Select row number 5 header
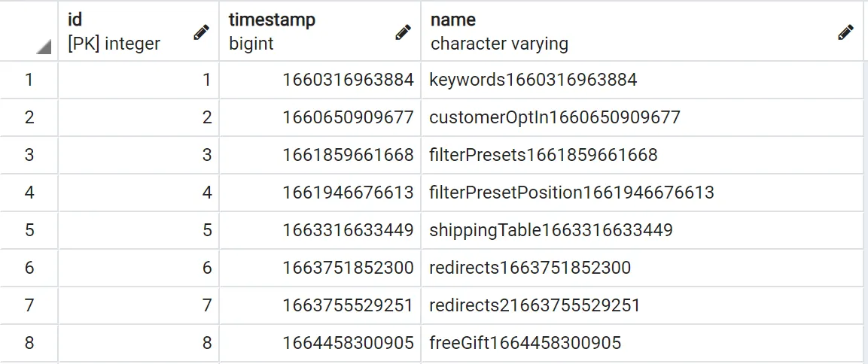This screenshot has height=364, width=868. [29, 229]
